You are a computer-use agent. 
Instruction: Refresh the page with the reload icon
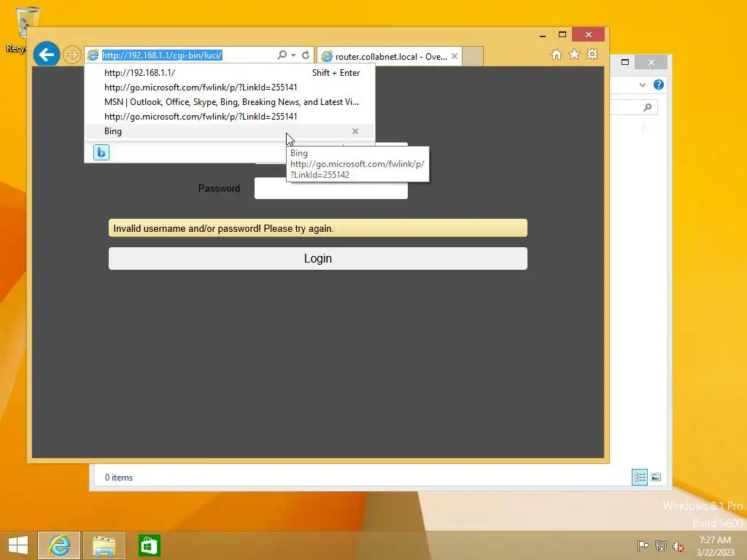tap(306, 55)
